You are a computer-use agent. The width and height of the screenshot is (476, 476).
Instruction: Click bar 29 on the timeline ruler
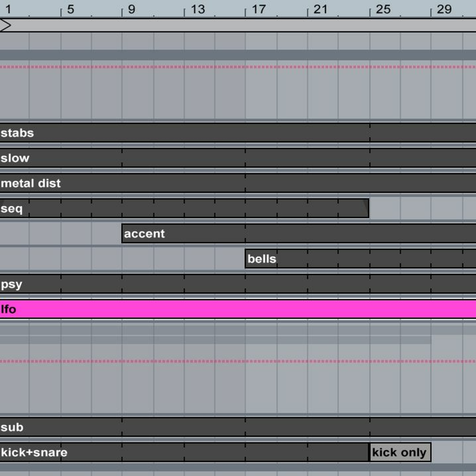pyautogui.click(x=444, y=9)
